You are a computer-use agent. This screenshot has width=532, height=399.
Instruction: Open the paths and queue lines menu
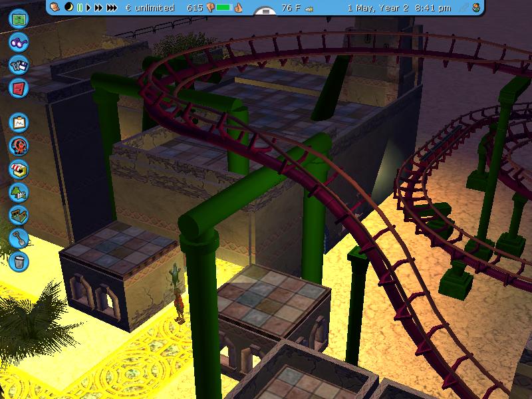point(19,215)
